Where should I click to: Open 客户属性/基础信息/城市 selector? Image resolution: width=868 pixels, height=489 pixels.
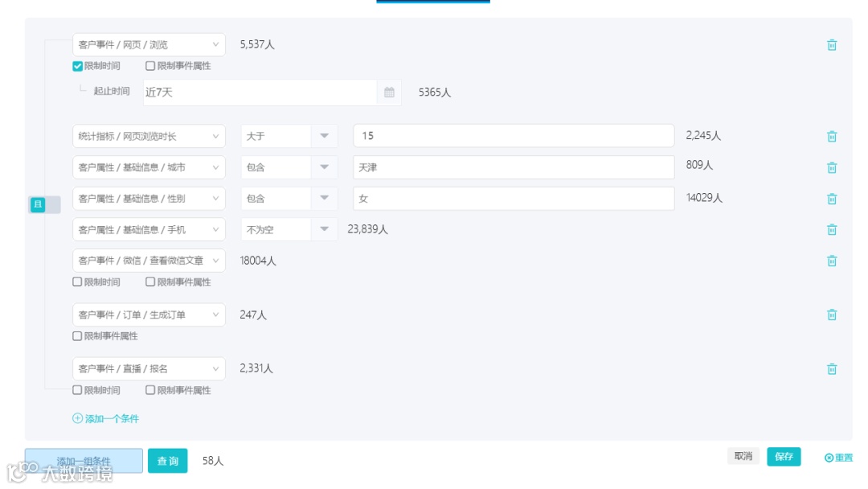pyautogui.click(x=149, y=167)
